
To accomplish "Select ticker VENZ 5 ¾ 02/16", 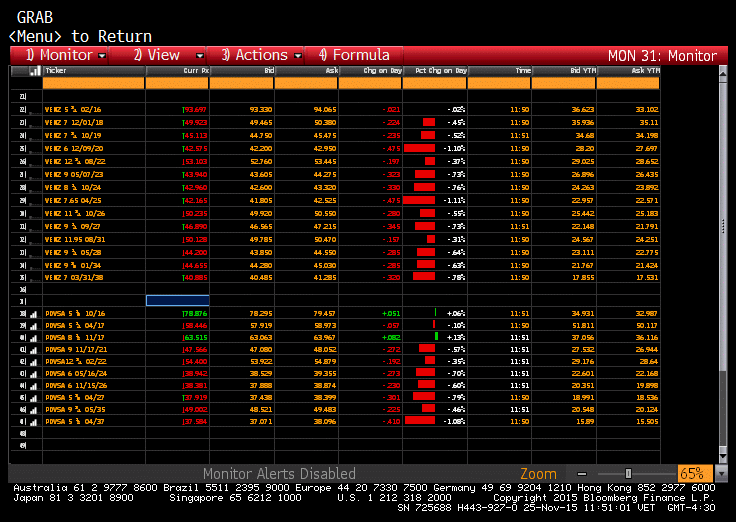I will point(73,109).
